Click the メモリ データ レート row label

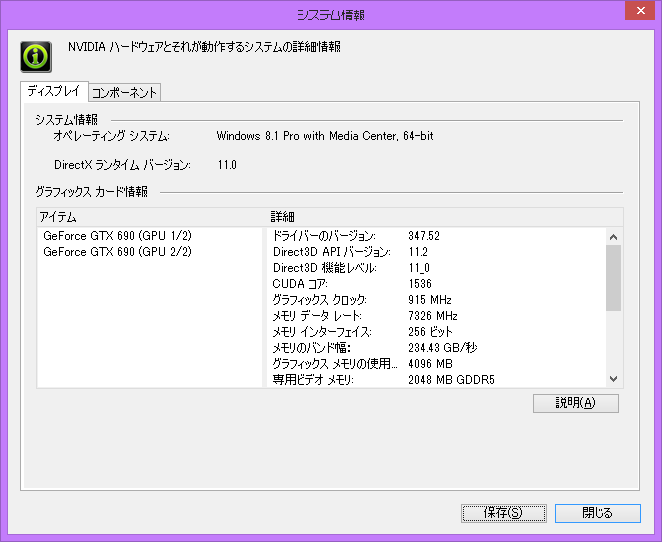point(317,316)
